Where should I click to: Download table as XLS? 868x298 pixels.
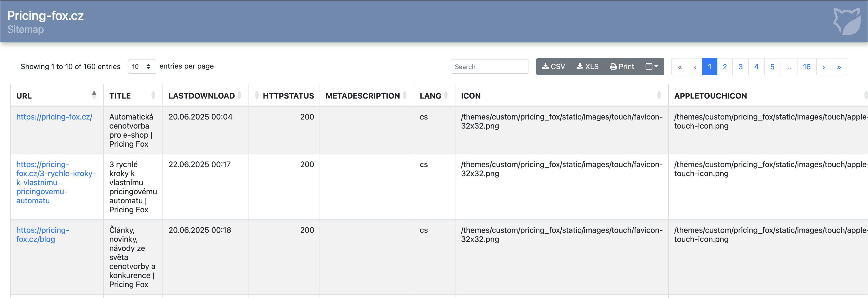[587, 66]
